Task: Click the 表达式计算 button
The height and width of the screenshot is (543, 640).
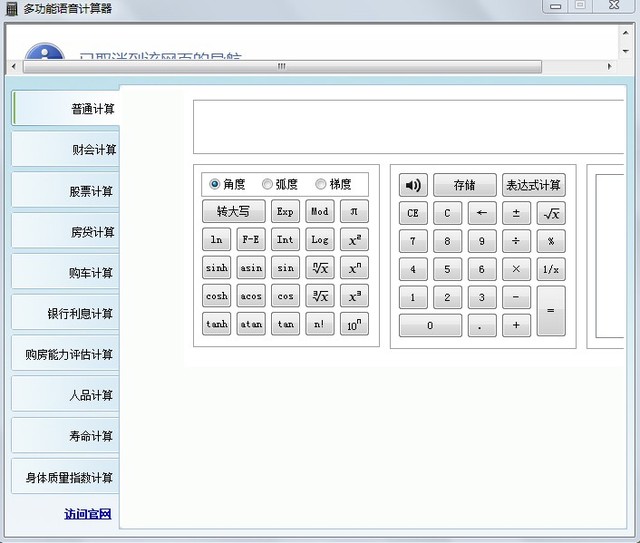Action: coord(533,185)
